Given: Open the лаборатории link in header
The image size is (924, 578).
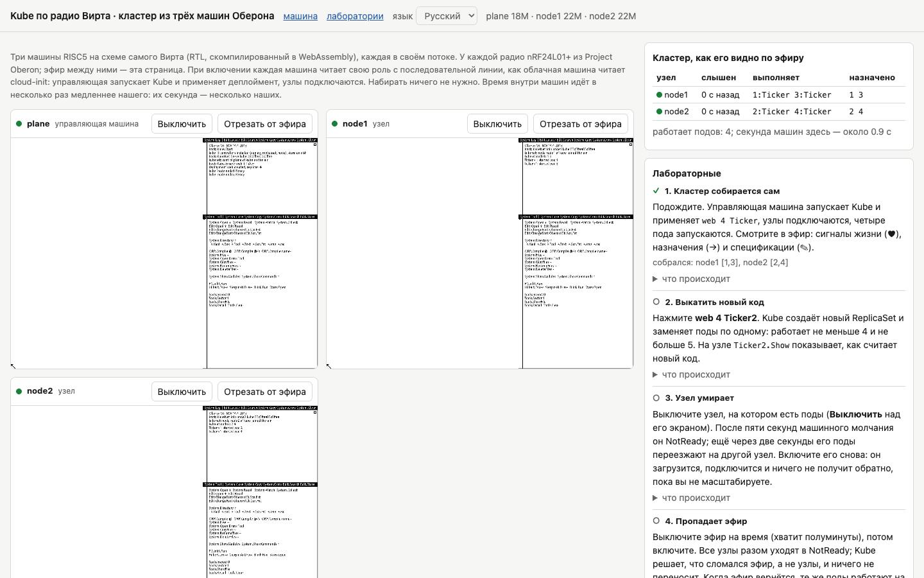Looking at the screenshot, I should (355, 16).
